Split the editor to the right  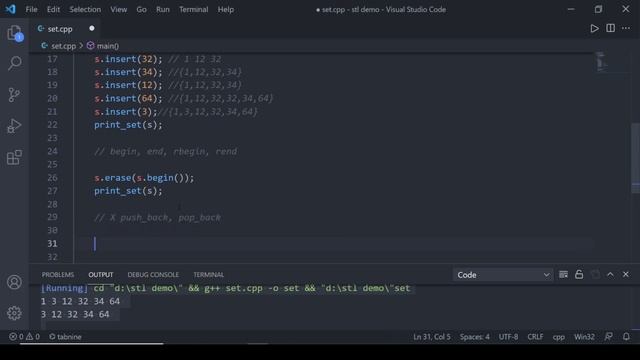pos(610,28)
